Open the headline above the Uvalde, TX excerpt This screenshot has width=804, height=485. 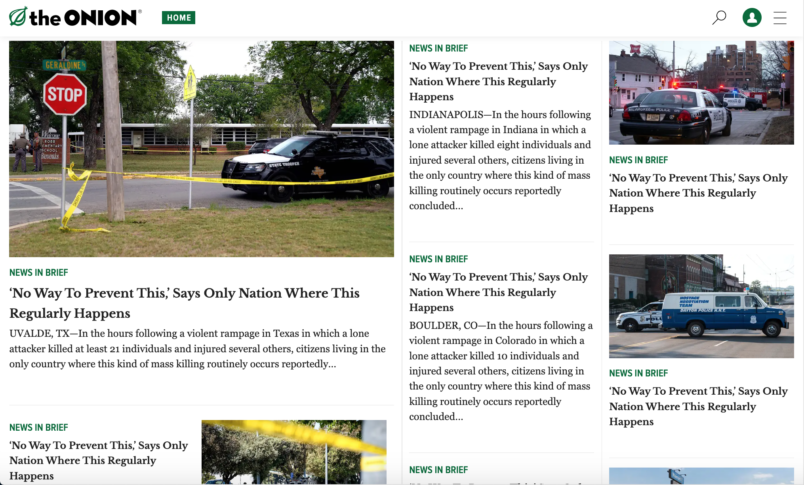pos(184,303)
